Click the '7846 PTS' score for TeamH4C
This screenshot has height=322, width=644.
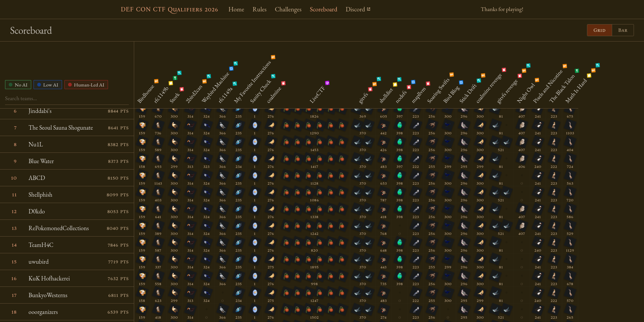[x=118, y=245]
